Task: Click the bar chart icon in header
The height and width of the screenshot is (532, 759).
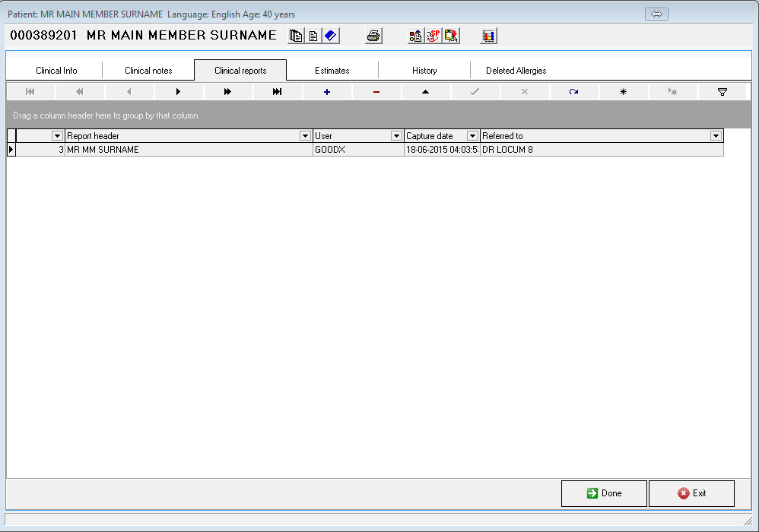Action: click(488, 36)
